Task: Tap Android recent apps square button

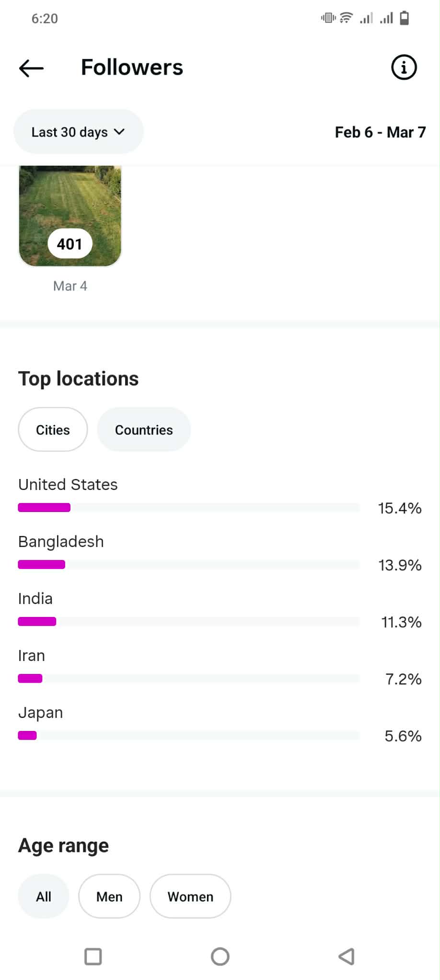Action: click(93, 957)
